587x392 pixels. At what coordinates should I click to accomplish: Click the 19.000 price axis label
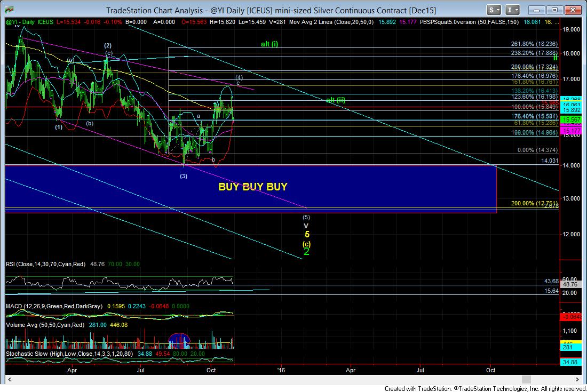(571, 29)
